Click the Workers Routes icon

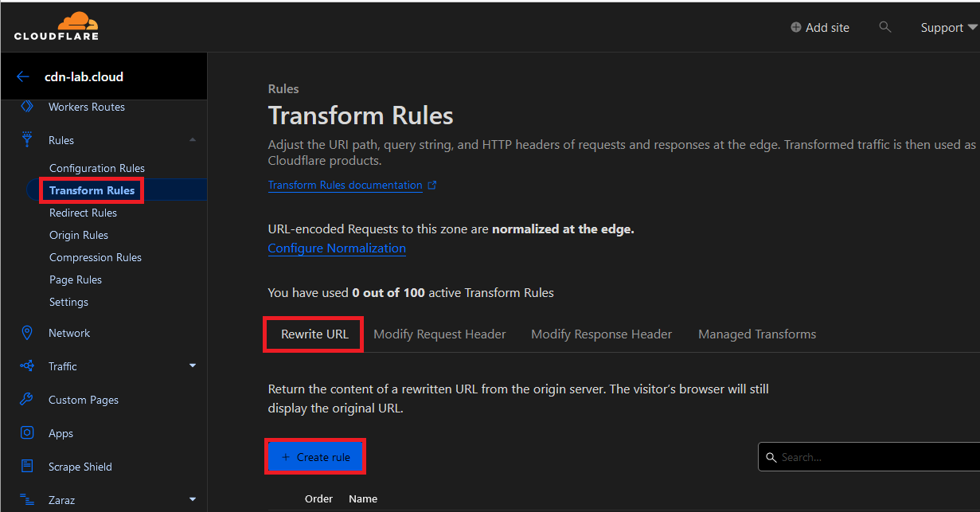(x=27, y=107)
